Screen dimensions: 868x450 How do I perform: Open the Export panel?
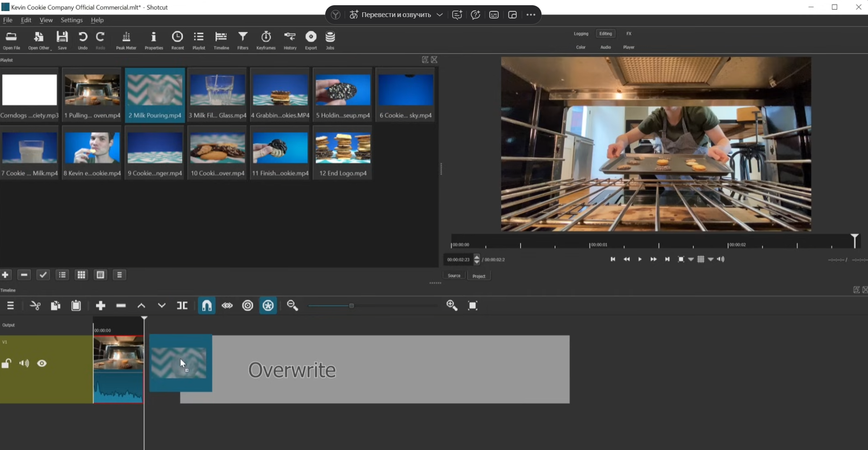[311, 40]
